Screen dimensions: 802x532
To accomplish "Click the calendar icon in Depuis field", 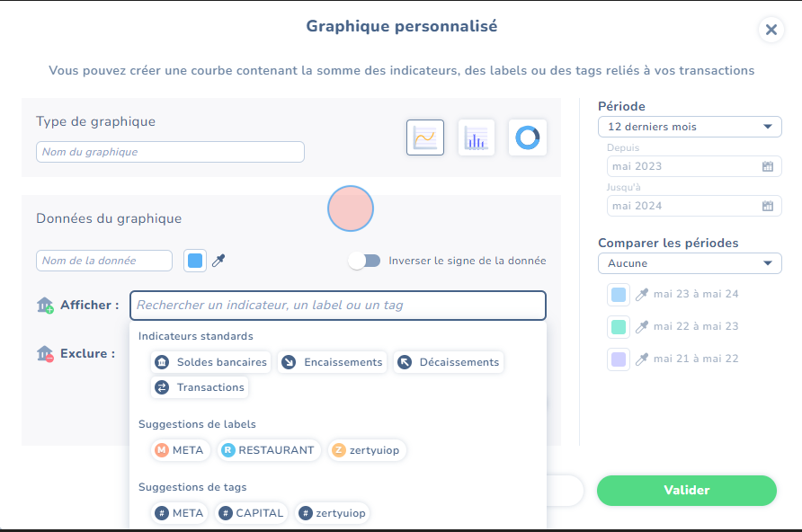I will pyautogui.click(x=767, y=166).
